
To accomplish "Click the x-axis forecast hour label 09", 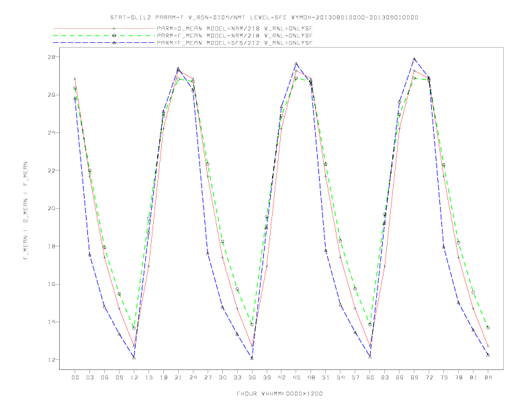I will [x=119, y=377].
